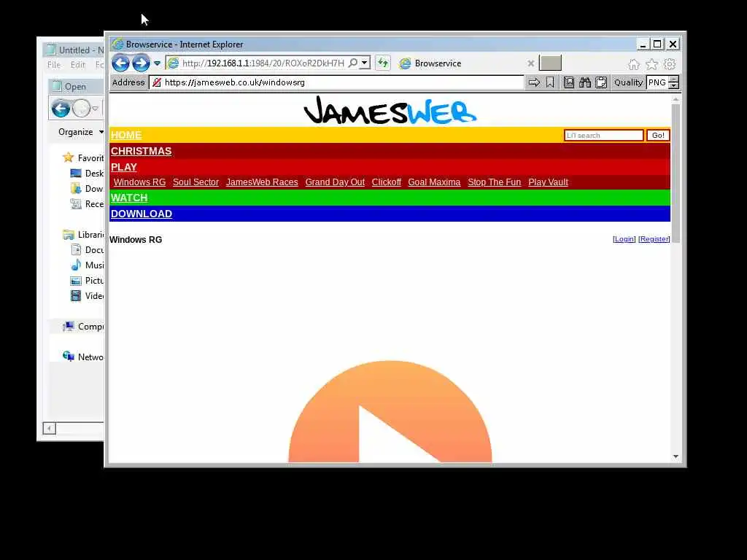Click the page scrollbar thumb
This screenshot has height=560, width=747.
[676, 174]
